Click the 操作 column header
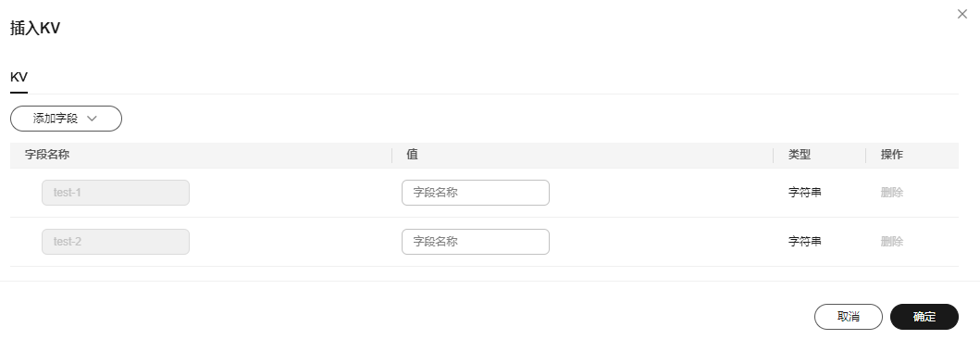Viewport: 980px width, 352px height. [892, 155]
